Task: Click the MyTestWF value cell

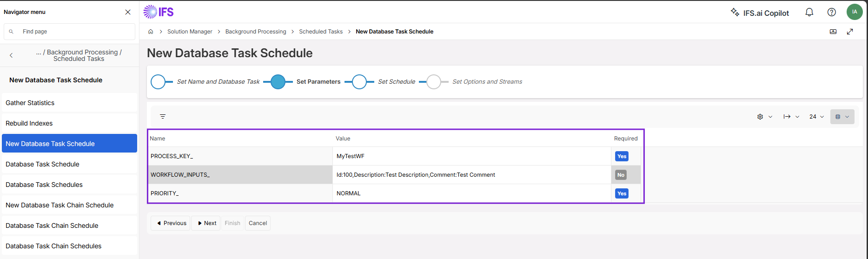Action: (472, 156)
